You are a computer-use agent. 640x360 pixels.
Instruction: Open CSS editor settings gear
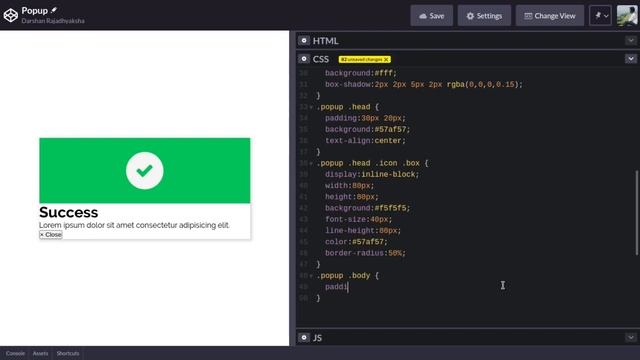304,59
